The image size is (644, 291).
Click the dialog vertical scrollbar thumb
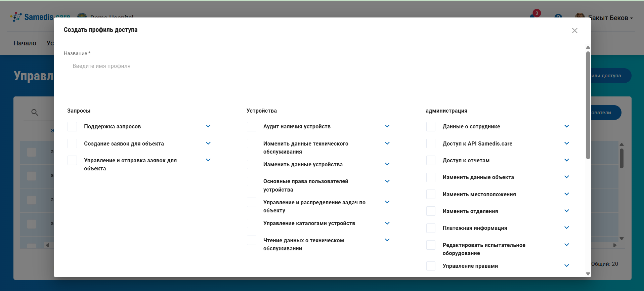(x=588, y=105)
